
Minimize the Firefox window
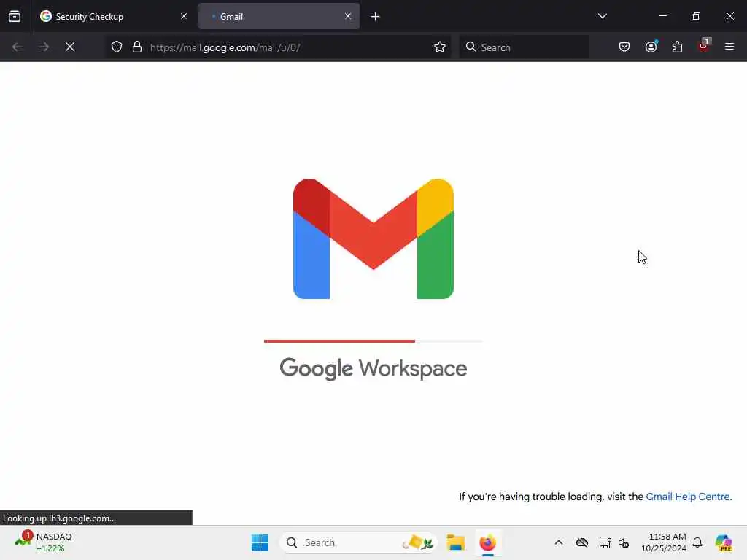tap(663, 16)
